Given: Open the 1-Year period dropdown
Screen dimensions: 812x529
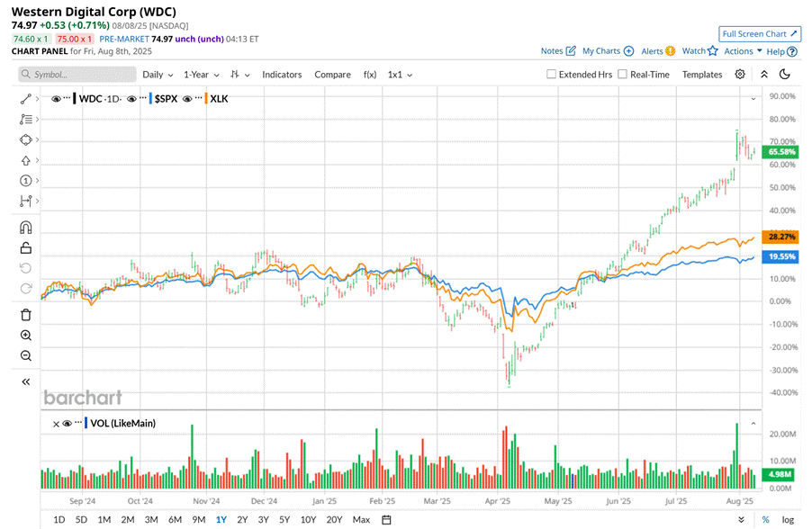Looking at the screenshot, I should click(202, 75).
